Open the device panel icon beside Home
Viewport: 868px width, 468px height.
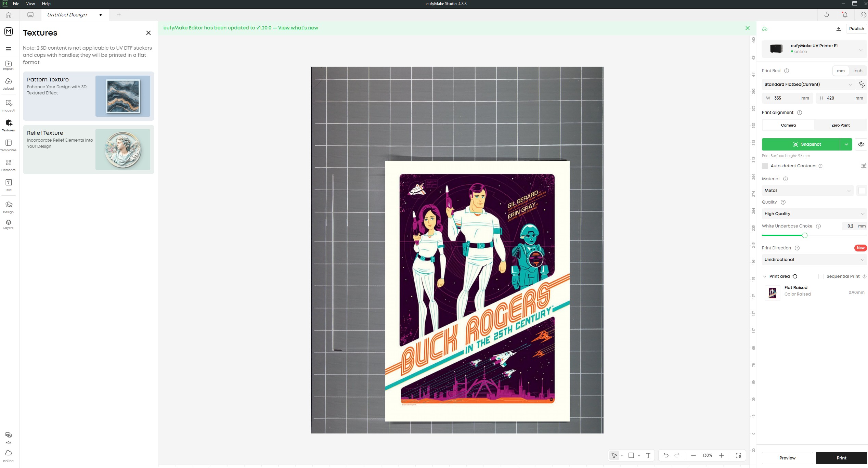pos(30,15)
